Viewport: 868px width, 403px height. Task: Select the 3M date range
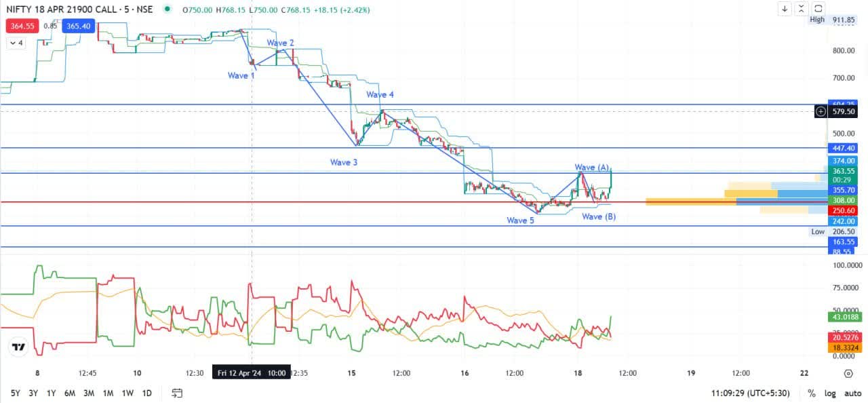[88, 393]
